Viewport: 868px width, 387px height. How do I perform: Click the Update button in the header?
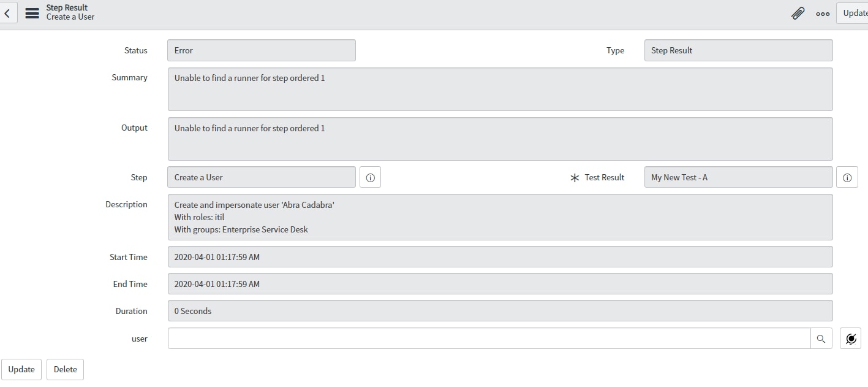[853, 13]
